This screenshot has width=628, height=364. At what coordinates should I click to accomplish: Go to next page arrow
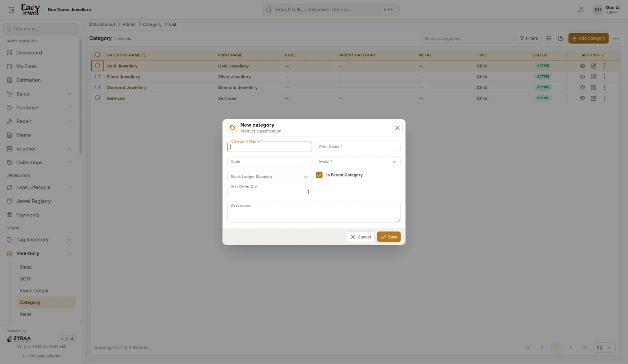pyautogui.click(x=571, y=348)
